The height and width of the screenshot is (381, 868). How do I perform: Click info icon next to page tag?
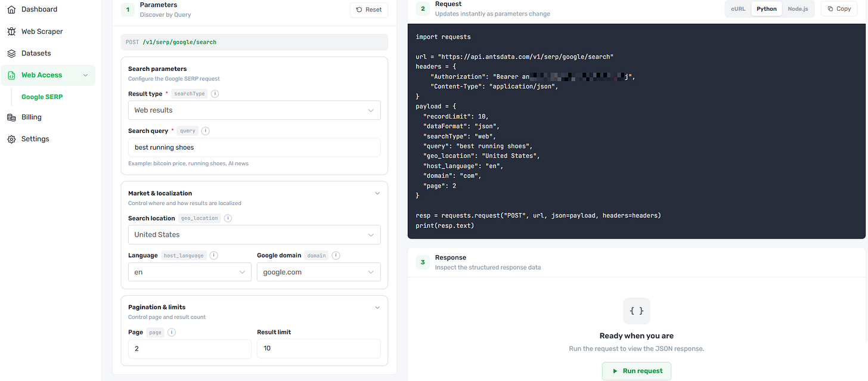172,332
